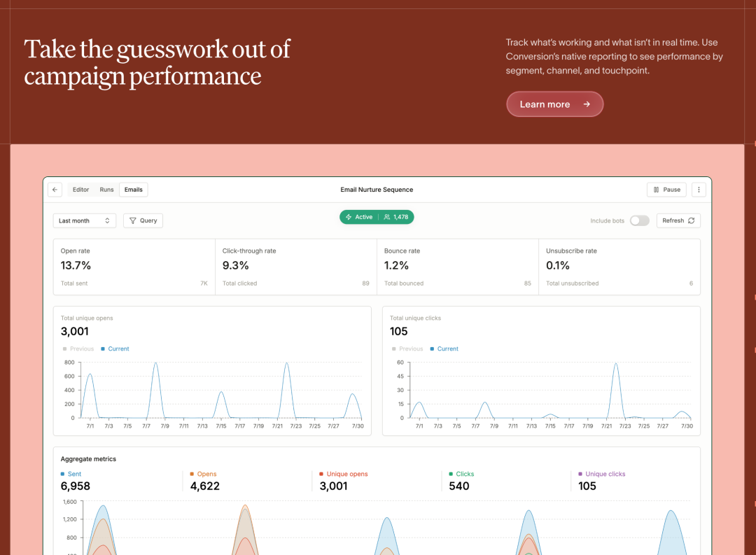Click the arrow icon in Learn more
Viewport: 756px width, 555px height.
tap(587, 104)
